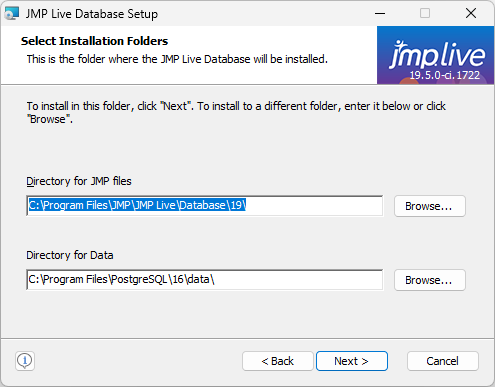495x387 pixels.
Task: Click the "Directory for Data" label
Action: point(70,255)
